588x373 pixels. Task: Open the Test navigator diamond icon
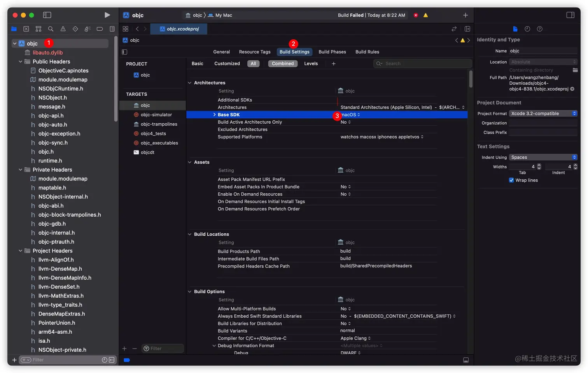click(75, 29)
